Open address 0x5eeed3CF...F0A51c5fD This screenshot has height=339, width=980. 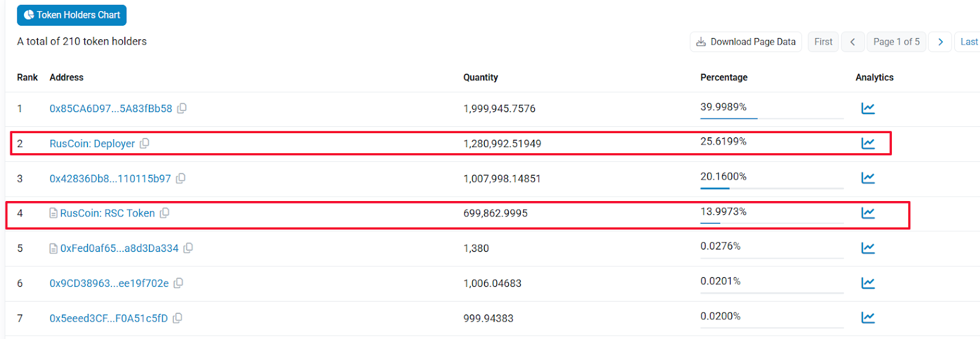click(x=108, y=318)
